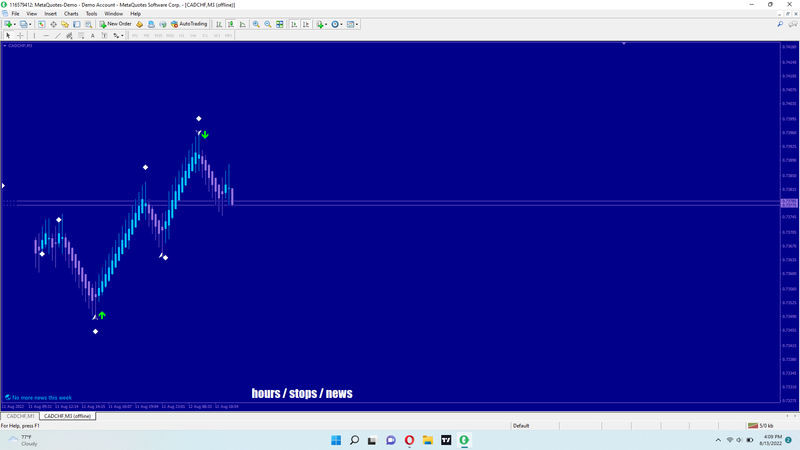800x450 pixels.
Task: Open the Insert menu
Action: tap(51, 14)
